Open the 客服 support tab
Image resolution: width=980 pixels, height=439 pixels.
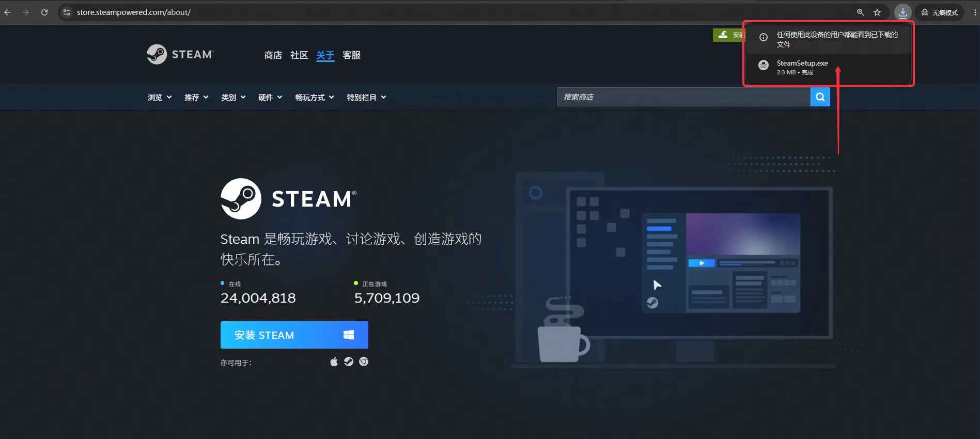[352, 55]
